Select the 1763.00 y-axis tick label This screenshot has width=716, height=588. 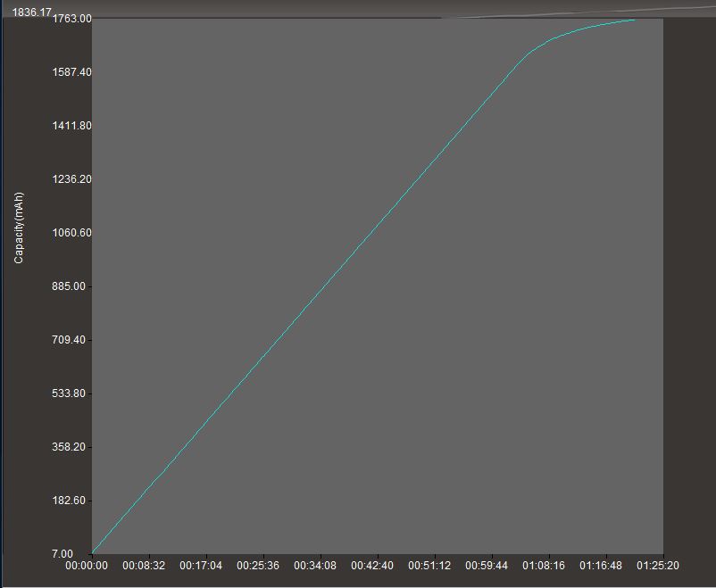point(71,19)
